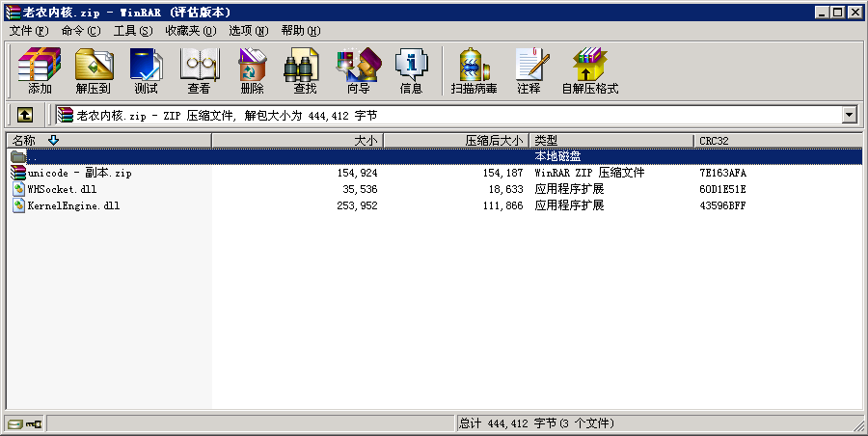Image resolution: width=868 pixels, height=436 pixels.
Task: Launch the 向导 (Wizard) icon
Action: click(358, 70)
